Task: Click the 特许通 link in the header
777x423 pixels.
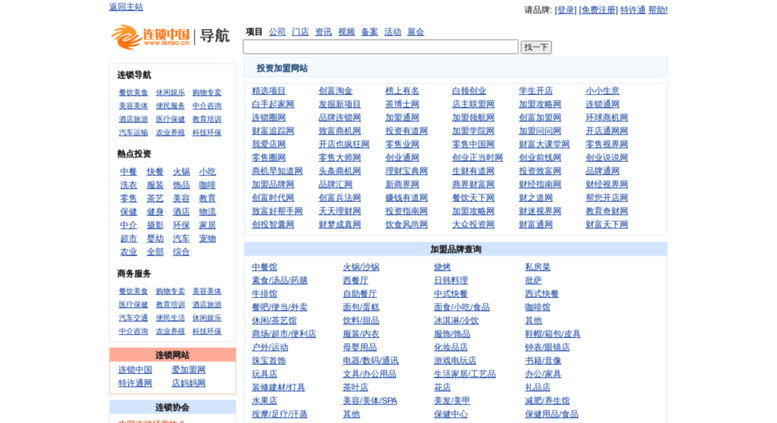Action: tap(633, 10)
